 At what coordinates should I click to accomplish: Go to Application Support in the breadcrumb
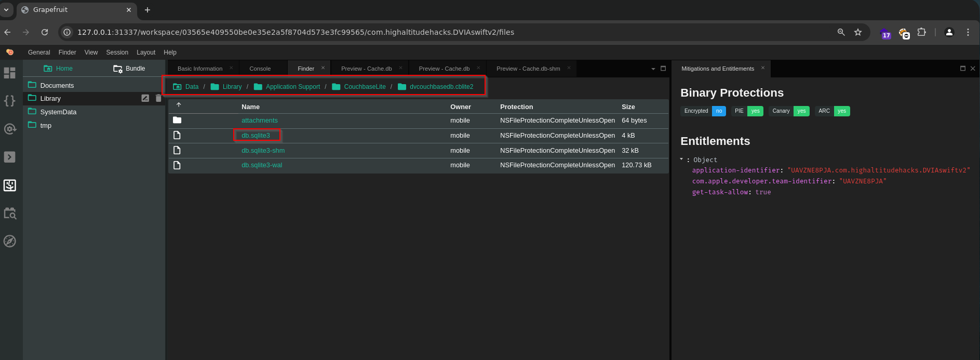point(293,87)
